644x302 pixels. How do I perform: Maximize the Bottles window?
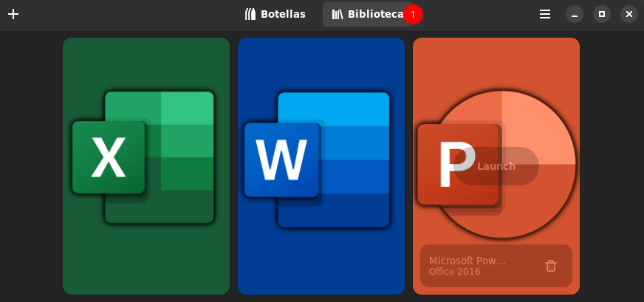602,14
